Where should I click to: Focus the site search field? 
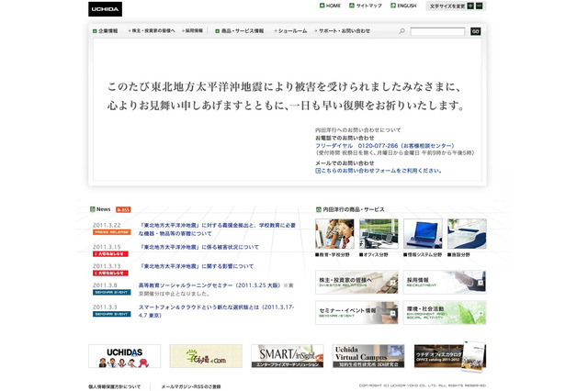(437, 31)
